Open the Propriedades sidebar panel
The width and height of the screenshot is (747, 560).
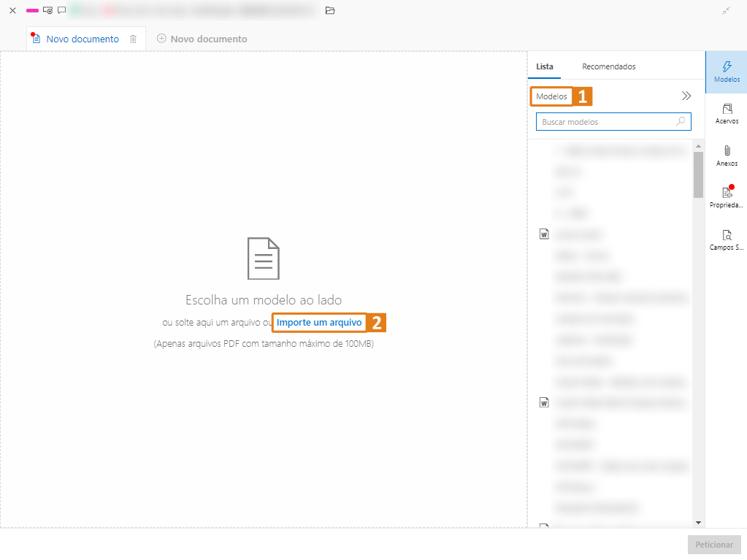point(726,197)
